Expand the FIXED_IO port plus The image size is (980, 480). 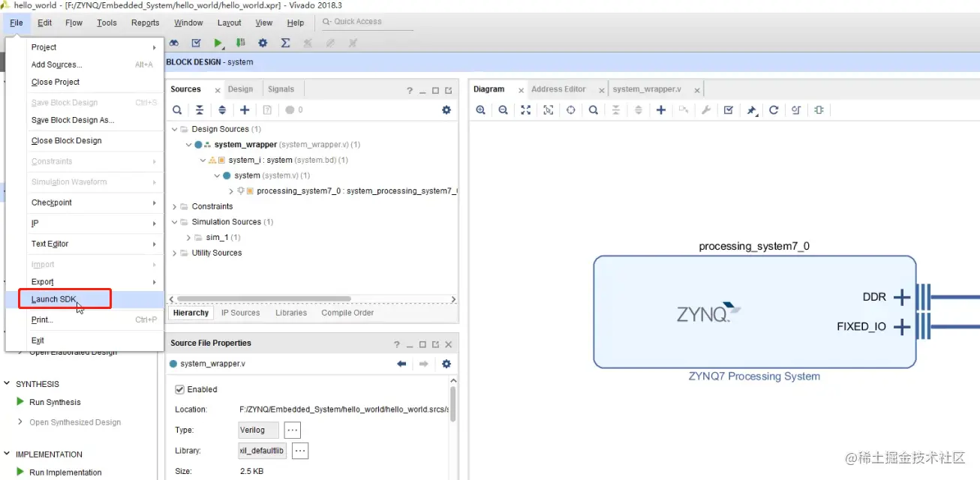click(x=902, y=327)
